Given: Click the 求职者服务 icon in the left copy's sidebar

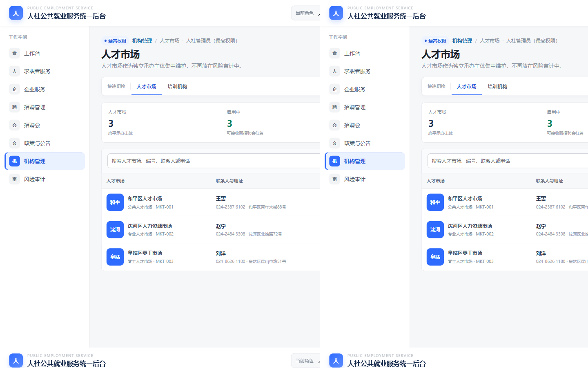Looking at the screenshot, I should [15, 71].
